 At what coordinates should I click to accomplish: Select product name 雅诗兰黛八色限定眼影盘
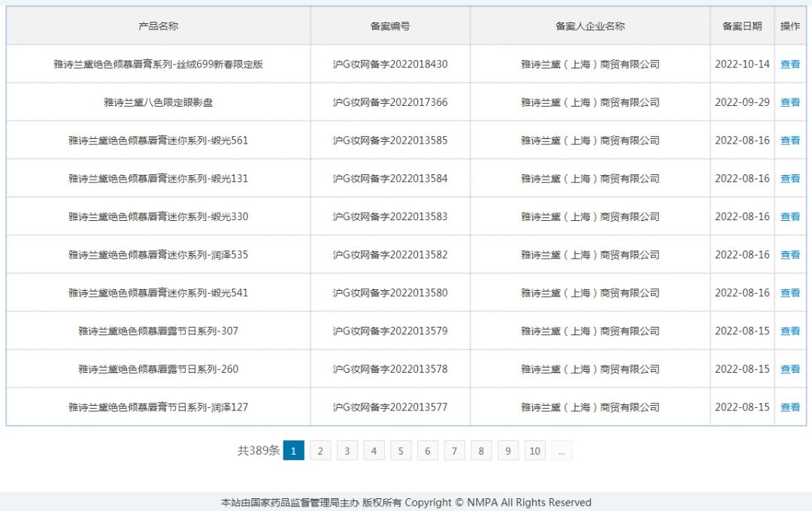click(159, 102)
